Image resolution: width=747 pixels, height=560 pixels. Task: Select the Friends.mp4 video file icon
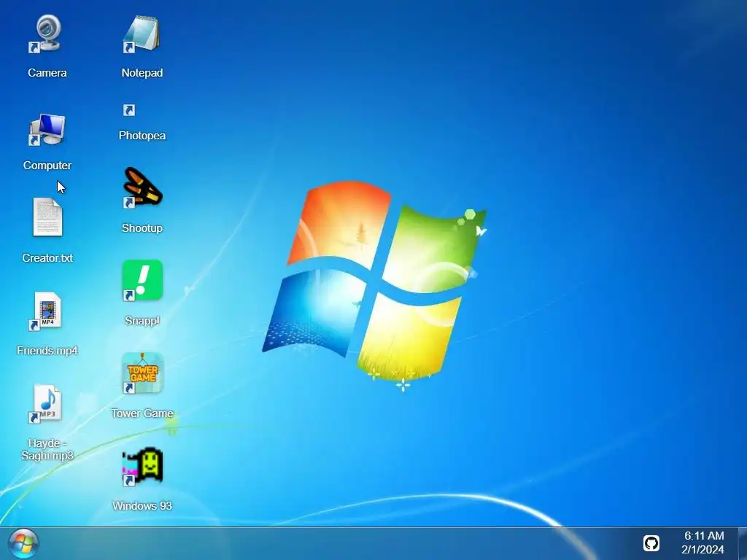pyautogui.click(x=46, y=311)
